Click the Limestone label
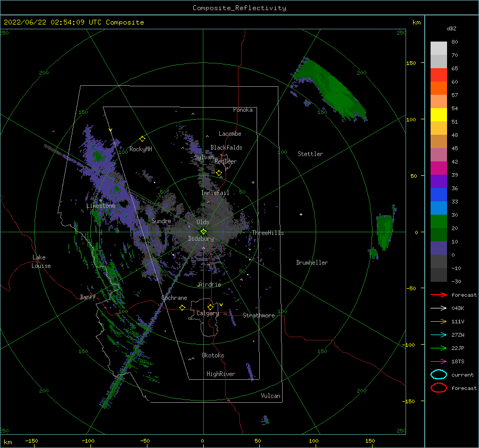 point(101,206)
